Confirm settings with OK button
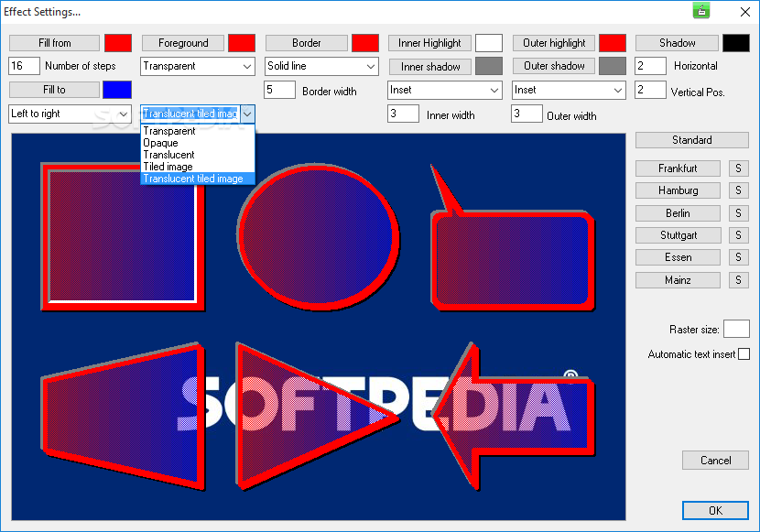The height and width of the screenshot is (532, 760). coord(715,510)
